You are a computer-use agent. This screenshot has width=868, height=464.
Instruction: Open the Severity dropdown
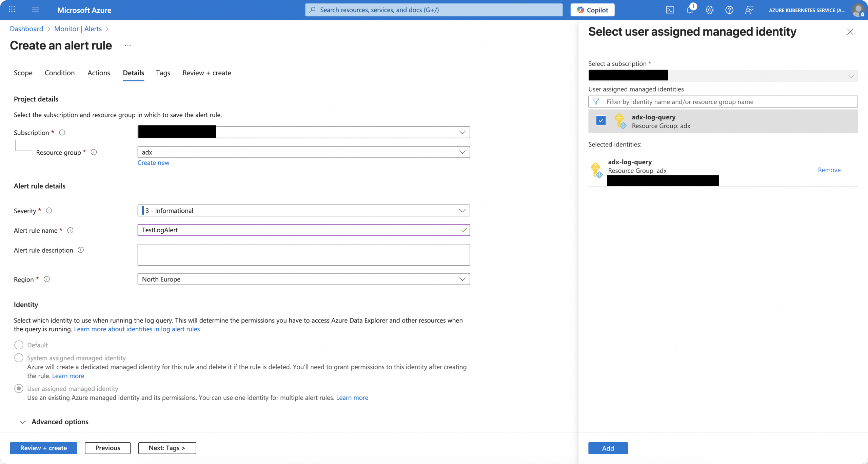point(303,211)
